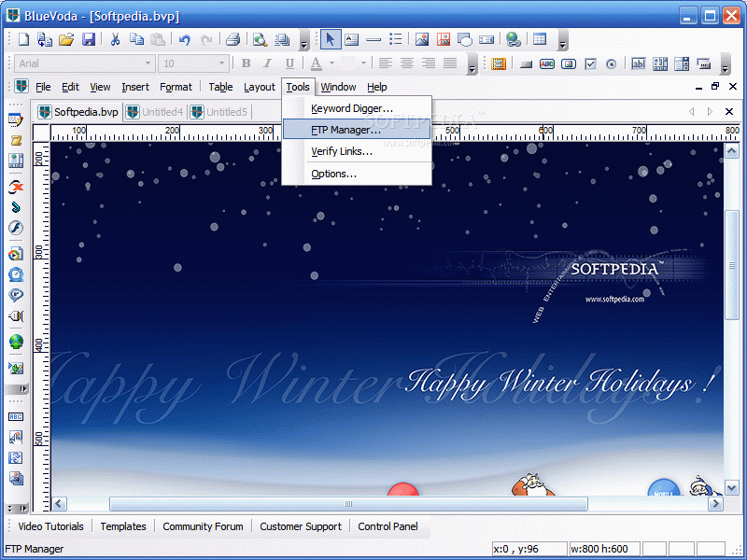
Task: Insert a checkbox form element
Action: click(x=590, y=63)
